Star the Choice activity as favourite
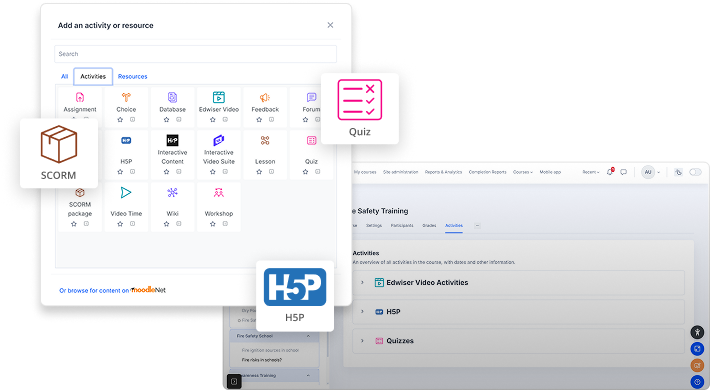 [x=120, y=120]
